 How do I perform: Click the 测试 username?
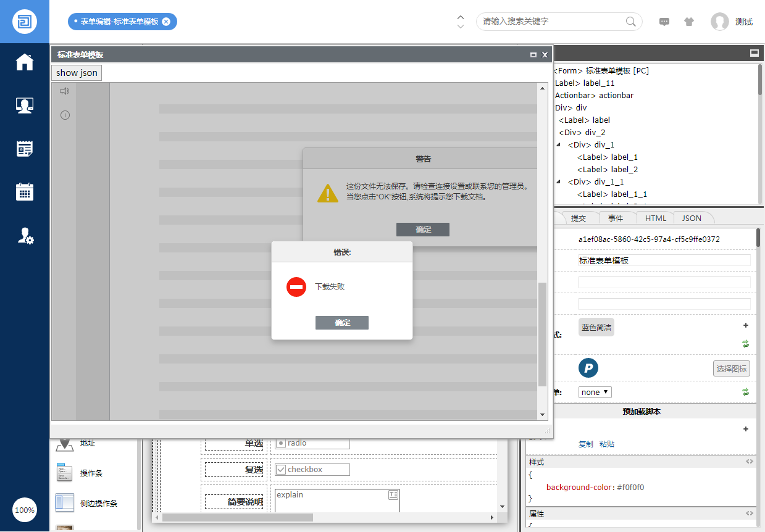pyautogui.click(x=744, y=22)
